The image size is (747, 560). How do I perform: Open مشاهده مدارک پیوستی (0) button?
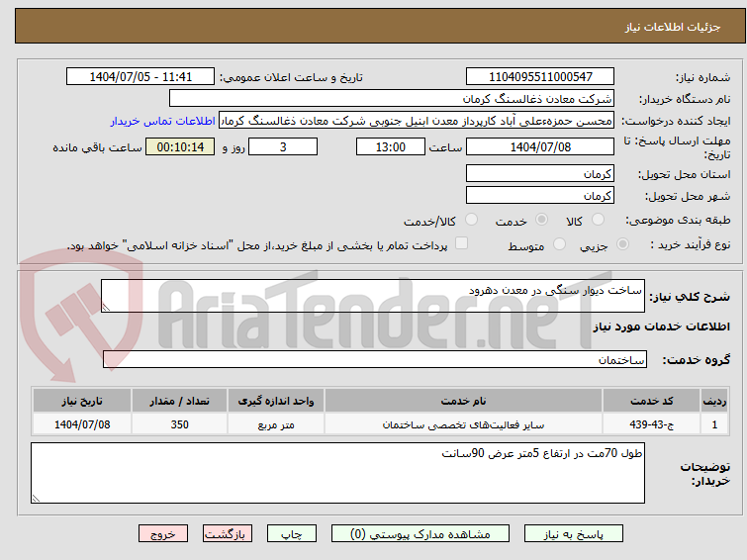coord(420,534)
